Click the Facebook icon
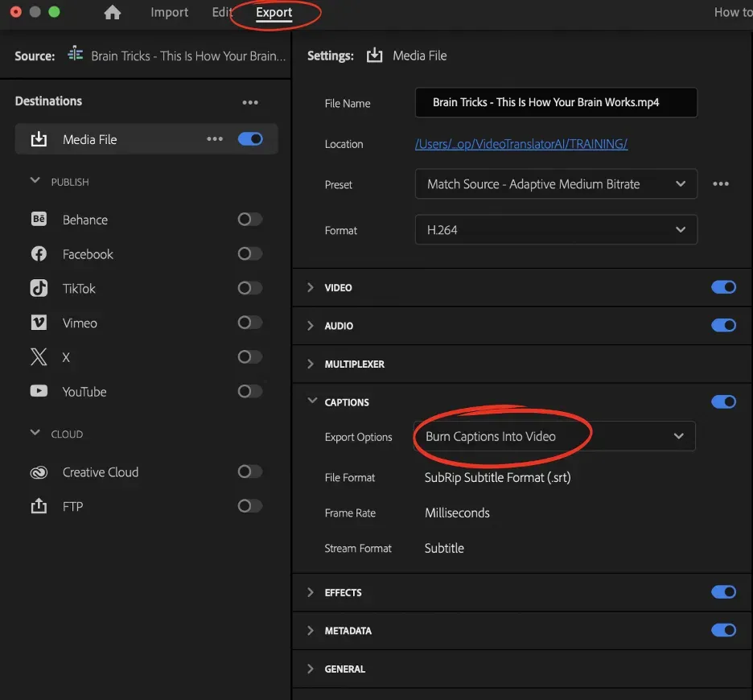Viewport: 753px width, 700px height. pos(39,253)
